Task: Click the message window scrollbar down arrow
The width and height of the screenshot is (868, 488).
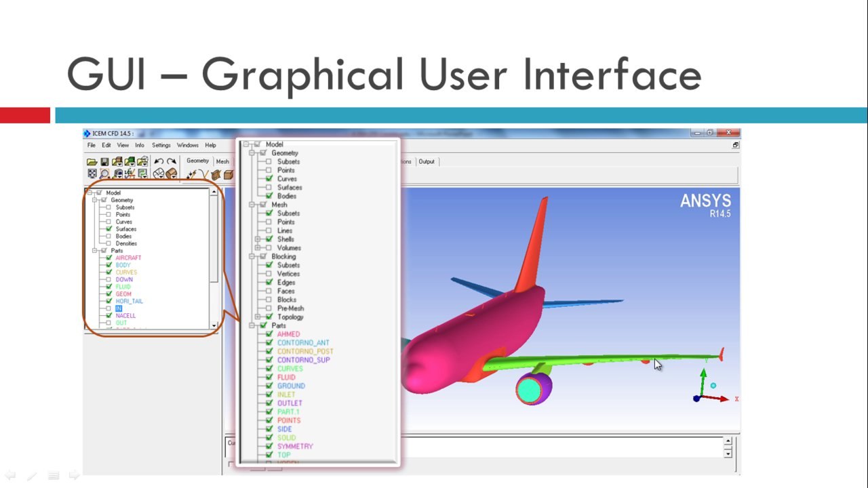Action: point(728,453)
